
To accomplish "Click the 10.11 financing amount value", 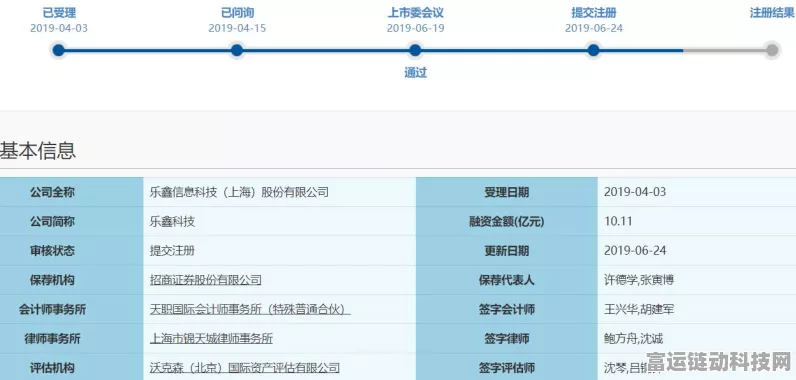I will [618, 221].
